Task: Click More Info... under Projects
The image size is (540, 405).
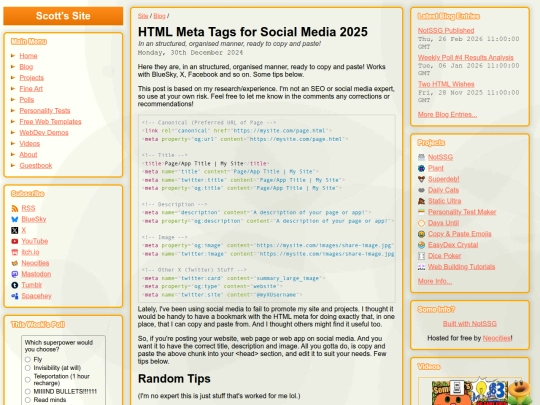Action: tap(435, 281)
